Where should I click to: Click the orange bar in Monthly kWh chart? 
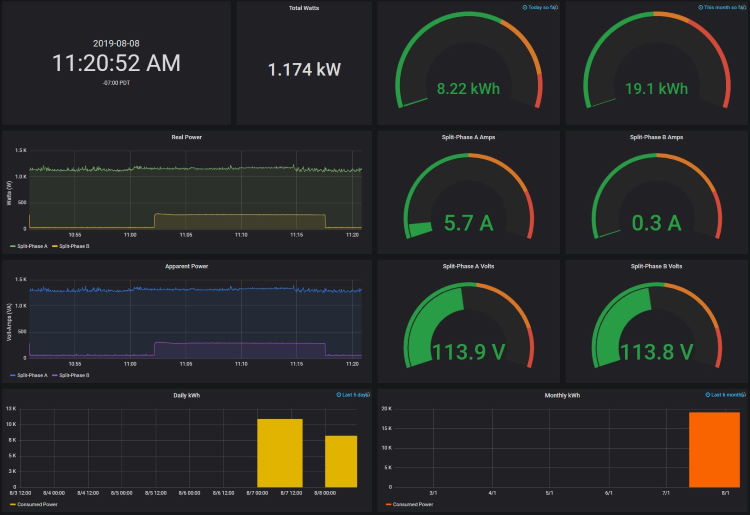pos(714,449)
